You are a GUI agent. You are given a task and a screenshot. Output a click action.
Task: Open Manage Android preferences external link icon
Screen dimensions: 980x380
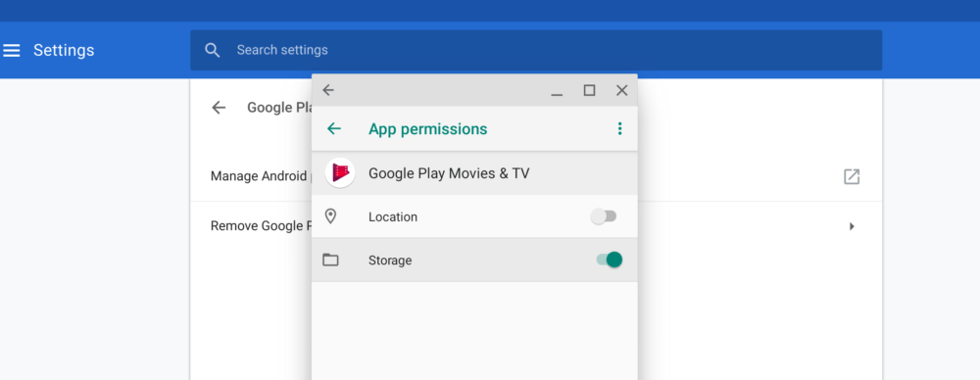852,177
